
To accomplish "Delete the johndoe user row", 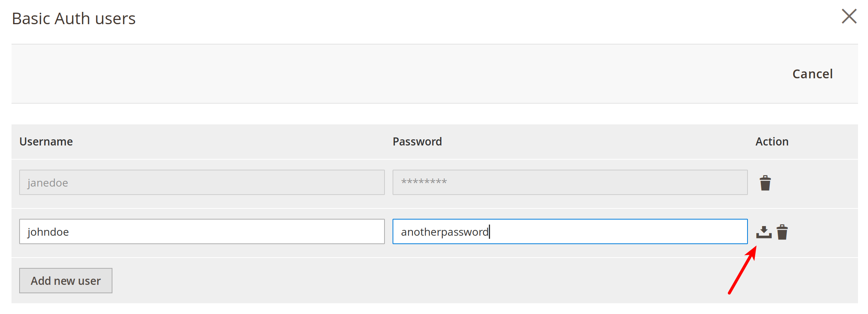I will tap(782, 232).
